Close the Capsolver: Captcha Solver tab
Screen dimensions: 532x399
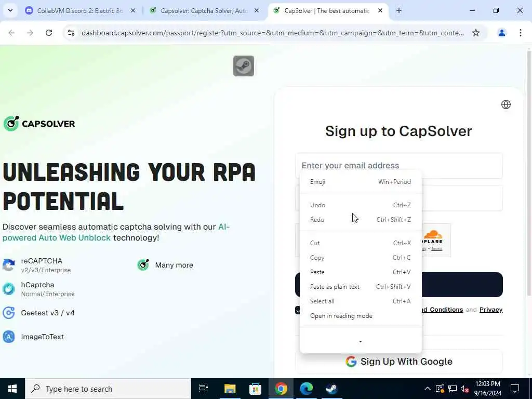coord(257,10)
